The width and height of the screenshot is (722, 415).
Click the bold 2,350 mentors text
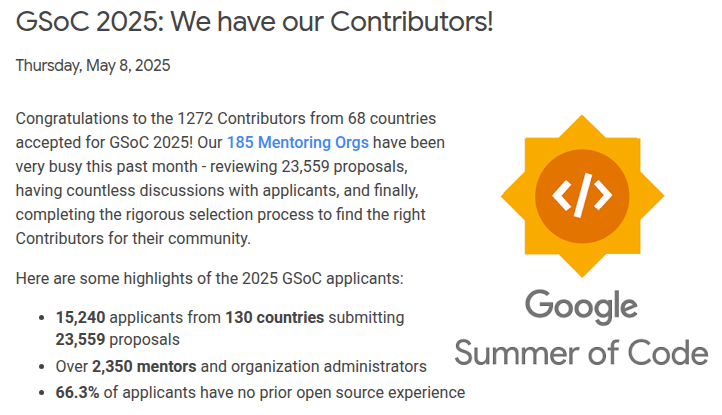pos(144,367)
